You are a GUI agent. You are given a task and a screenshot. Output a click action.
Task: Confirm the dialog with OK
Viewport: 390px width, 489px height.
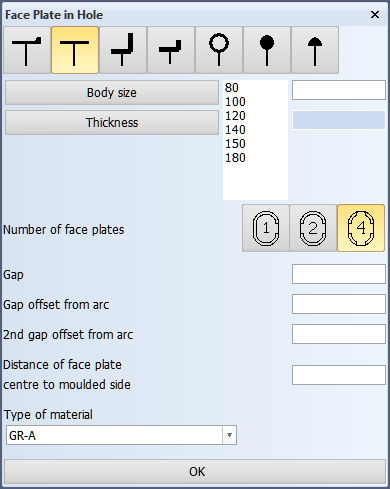(x=195, y=472)
